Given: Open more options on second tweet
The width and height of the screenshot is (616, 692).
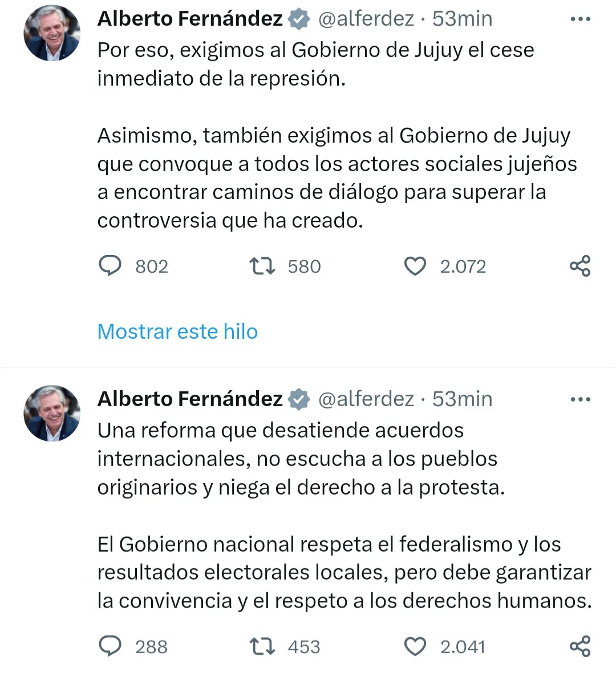Looking at the screenshot, I should pos(580,399).
